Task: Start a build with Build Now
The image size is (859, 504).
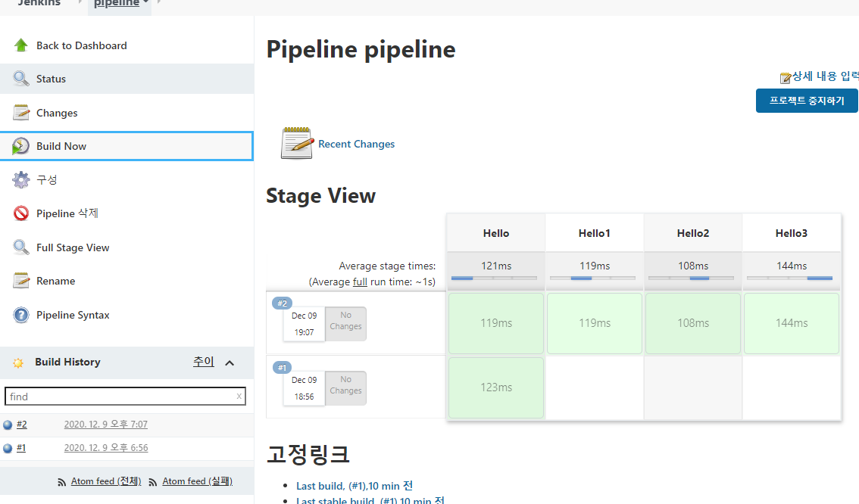Action: pyautogui.click(x=61, y=146)
